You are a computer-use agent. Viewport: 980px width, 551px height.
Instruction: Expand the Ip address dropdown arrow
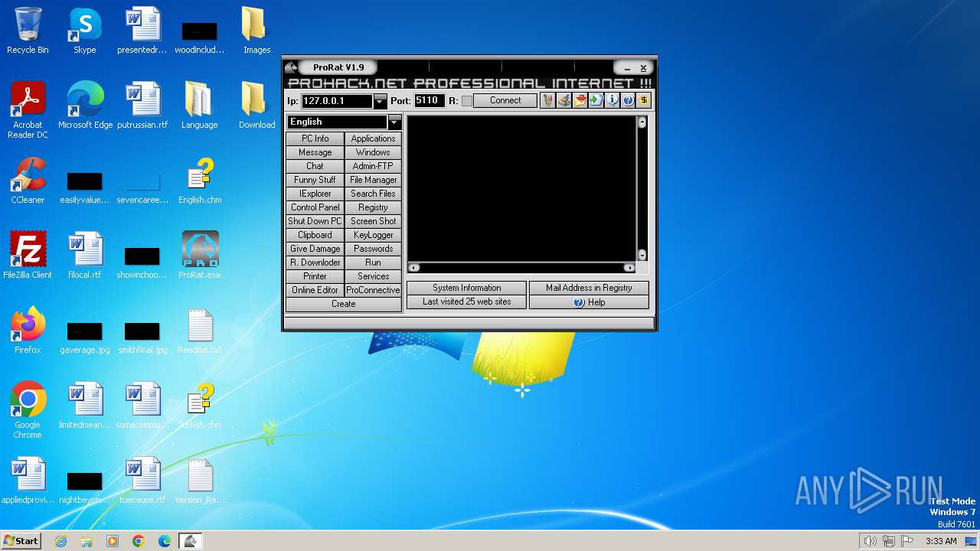coord(380,101)
